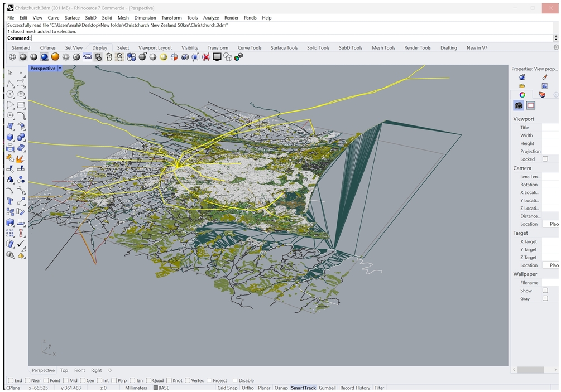Click the Millimeters units status entry
The width and height of the screenshot is (561, 392).
tap(136, 388)
